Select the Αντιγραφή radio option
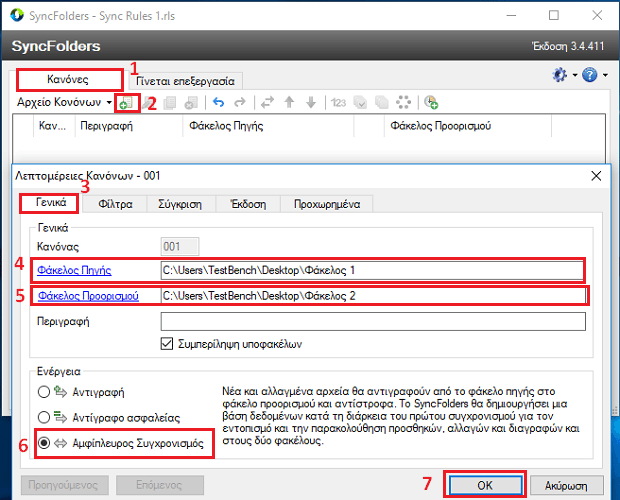620x500 pixels. (44, 392)
